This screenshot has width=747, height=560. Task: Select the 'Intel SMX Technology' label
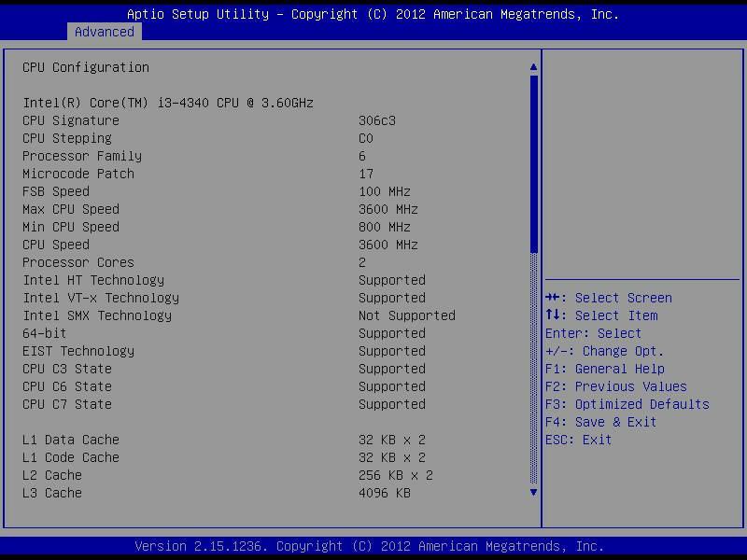pos(97,315)
